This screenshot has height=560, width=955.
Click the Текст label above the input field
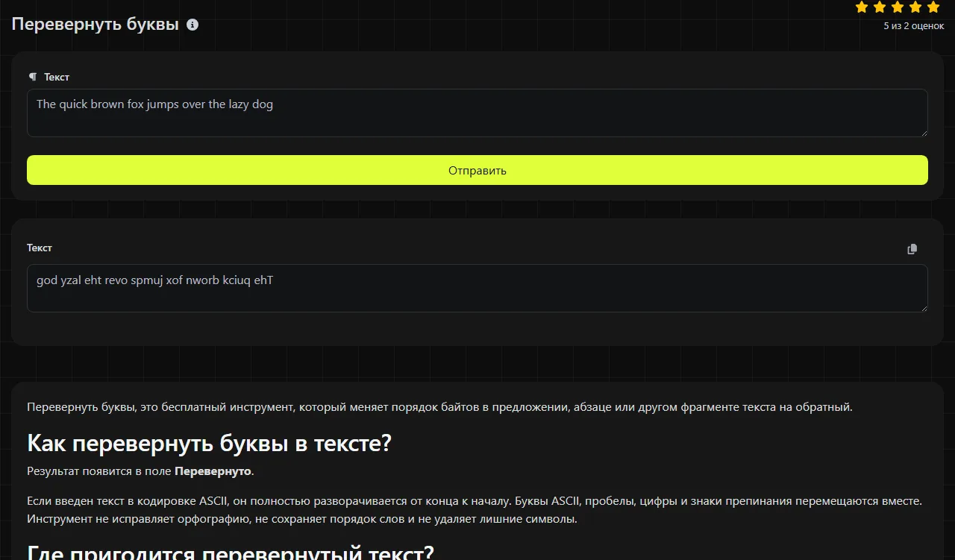pyautogui.click(x=57, y=77)
